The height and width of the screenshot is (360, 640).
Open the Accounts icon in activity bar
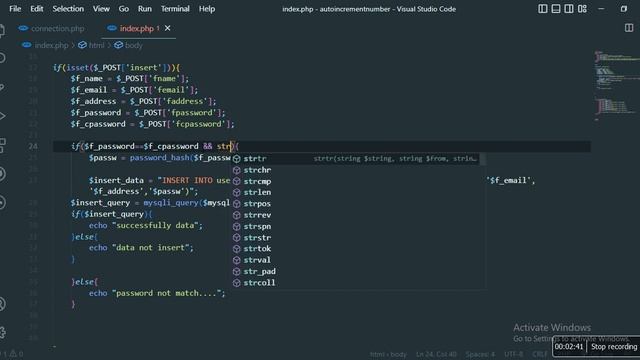(2, 304)
